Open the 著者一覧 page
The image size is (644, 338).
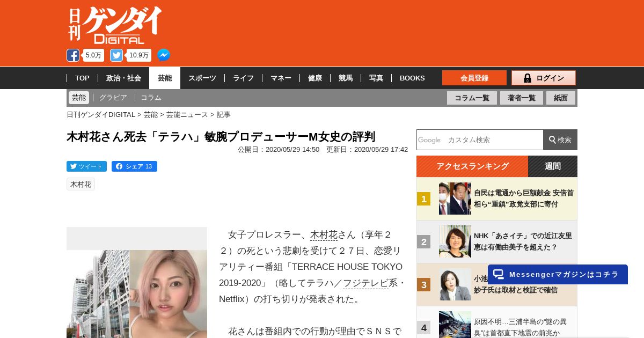(x=522, y=98)
